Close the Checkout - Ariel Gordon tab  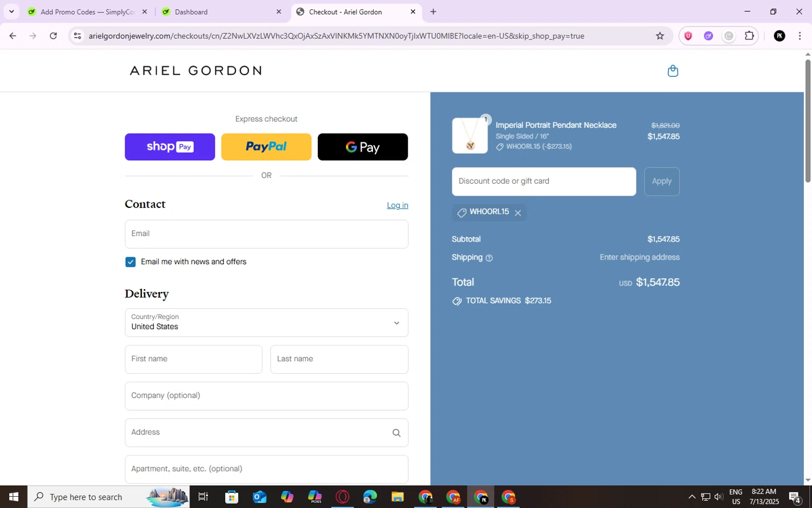(413, 11)
